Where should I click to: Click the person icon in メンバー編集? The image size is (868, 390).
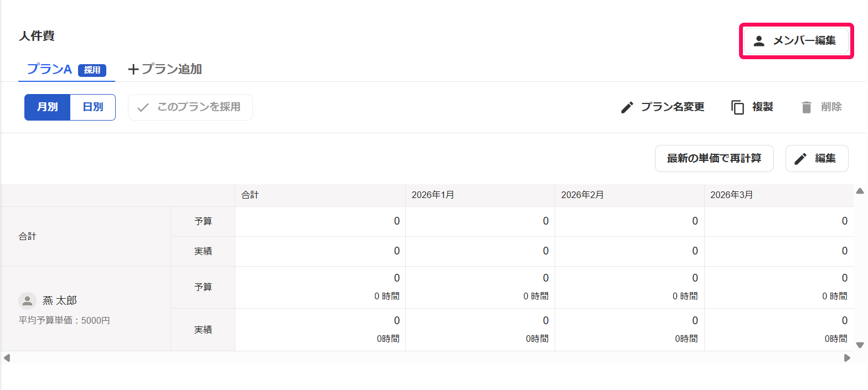click(759, 40)
